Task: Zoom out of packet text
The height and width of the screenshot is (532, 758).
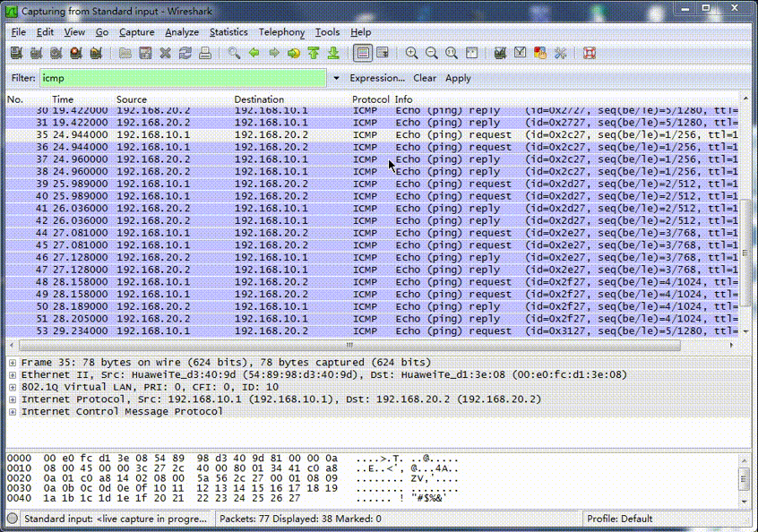Action: [432, 53]
